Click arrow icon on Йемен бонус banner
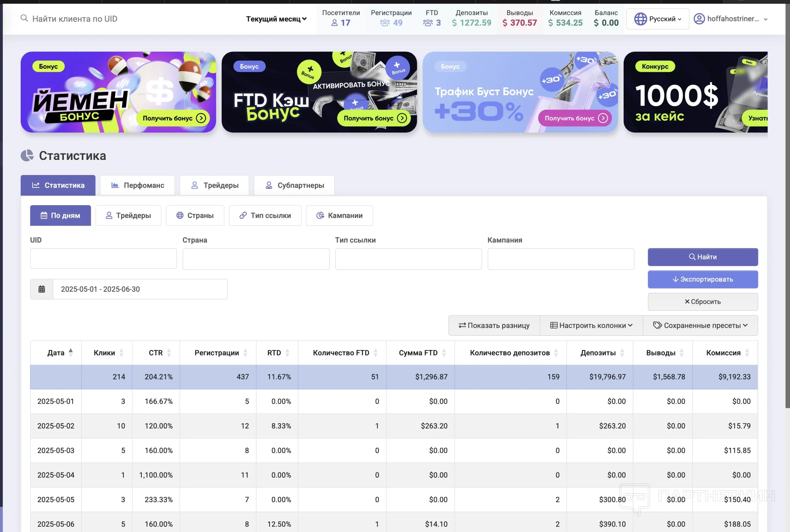The image size is (790, 532). [201, 118]
